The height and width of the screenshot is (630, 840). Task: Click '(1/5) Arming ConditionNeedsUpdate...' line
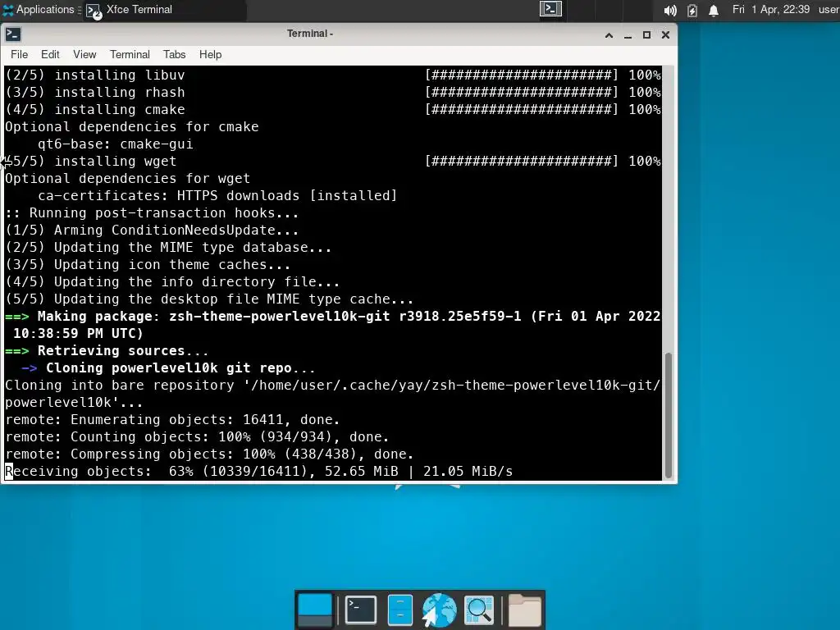pos(152,231)
